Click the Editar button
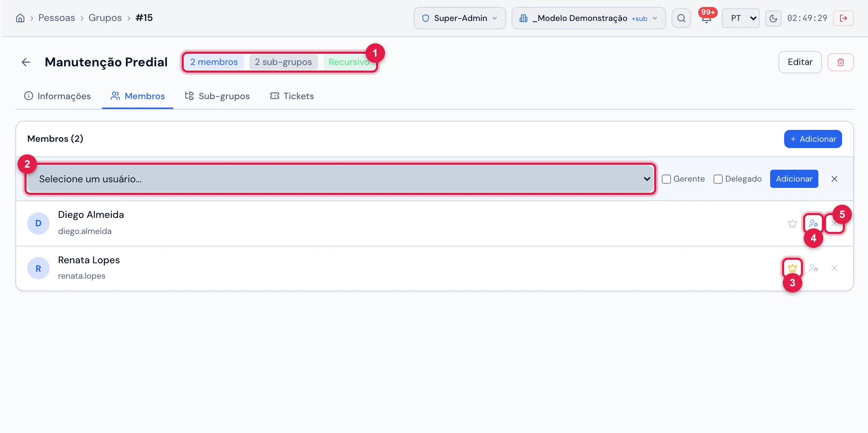 [x=800, y=62]
